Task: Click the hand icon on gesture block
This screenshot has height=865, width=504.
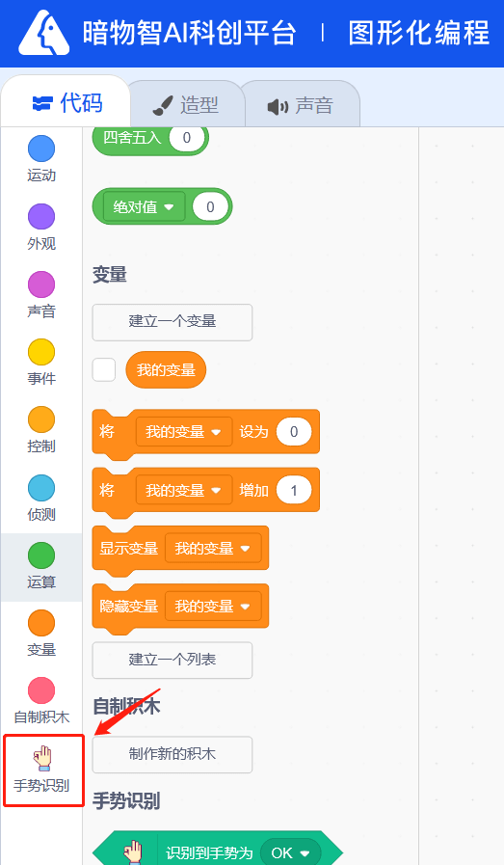Action: point(133,852)
